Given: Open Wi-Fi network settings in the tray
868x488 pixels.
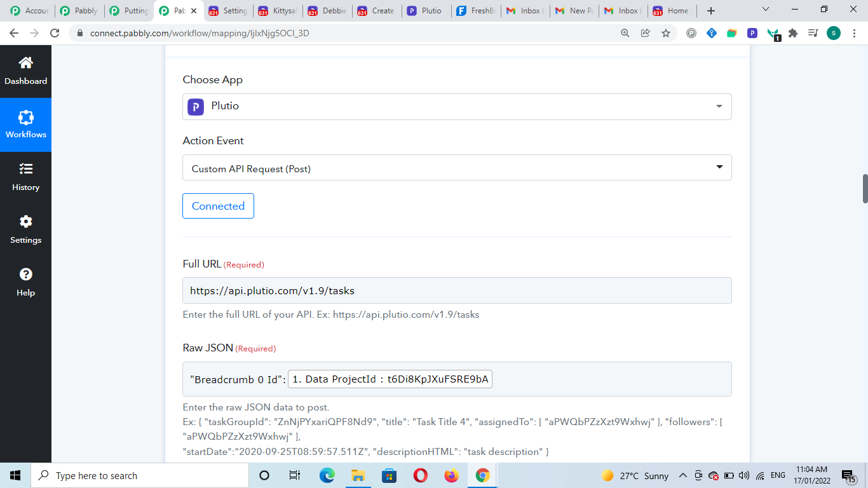Looking at the screenshot, I should [760, 475].
